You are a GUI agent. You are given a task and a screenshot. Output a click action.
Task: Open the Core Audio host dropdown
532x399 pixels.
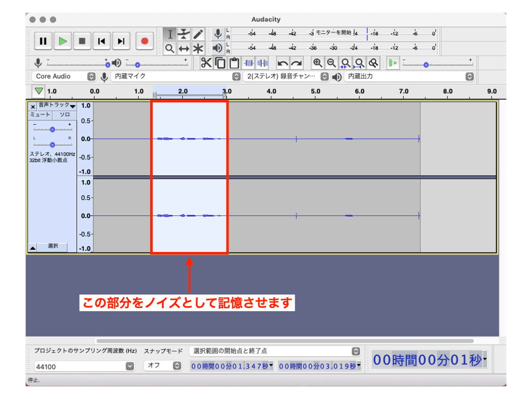click(x=64, y=76)
